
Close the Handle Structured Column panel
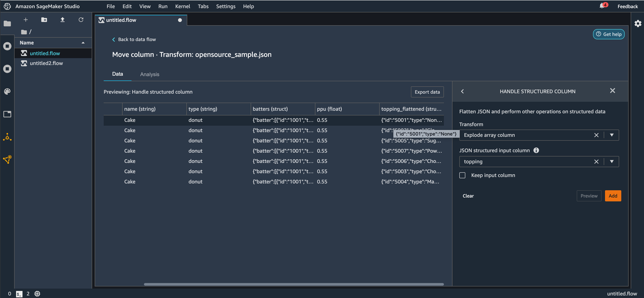(612, 91)
